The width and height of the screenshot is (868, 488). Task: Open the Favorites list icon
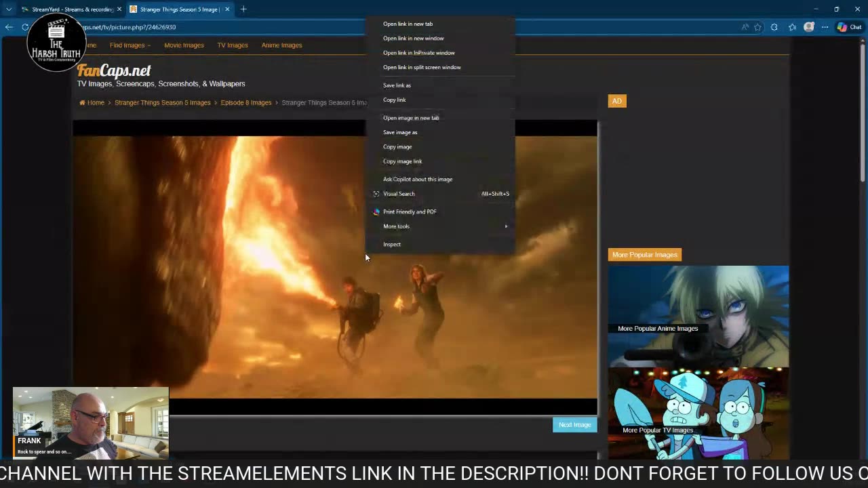792,27
